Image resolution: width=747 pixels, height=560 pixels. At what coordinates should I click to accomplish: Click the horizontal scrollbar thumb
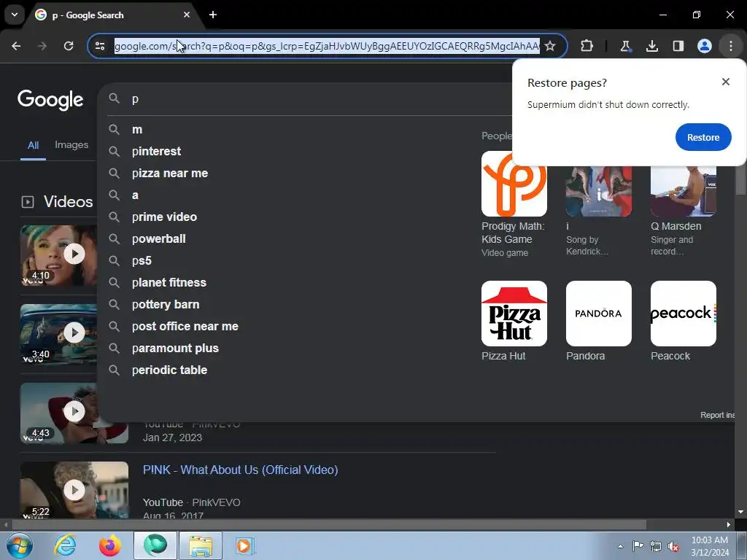point(329,525)
